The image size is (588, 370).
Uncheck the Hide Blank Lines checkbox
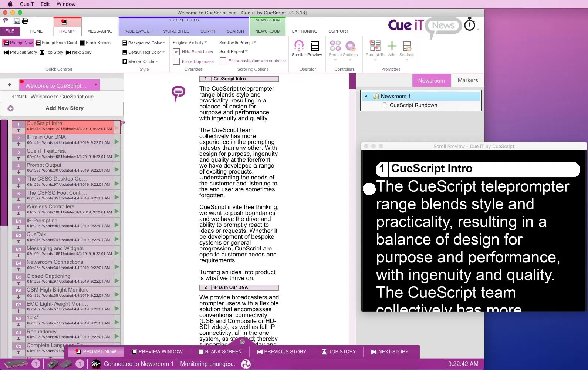tap(176, 52)
